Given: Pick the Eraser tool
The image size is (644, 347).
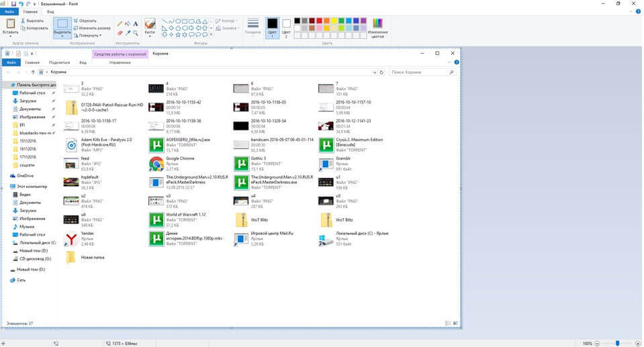Looking at the screenshot, I should pyautogui.click(x=120, y=32).
